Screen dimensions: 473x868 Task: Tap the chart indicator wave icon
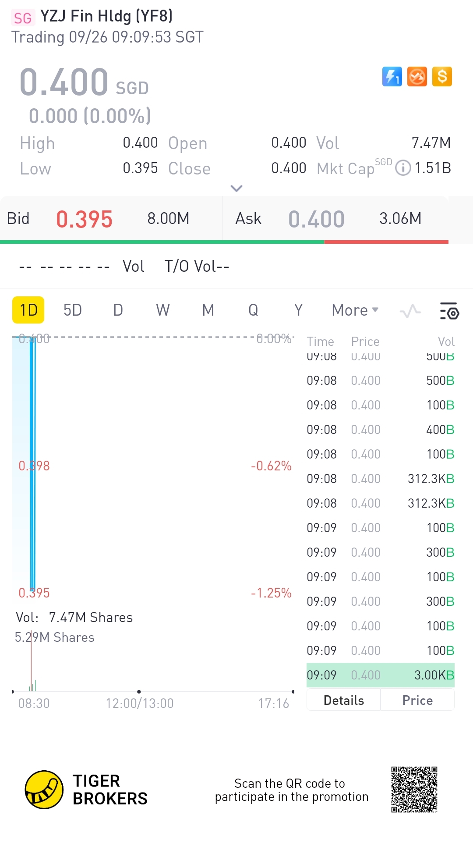click(410, 311)
